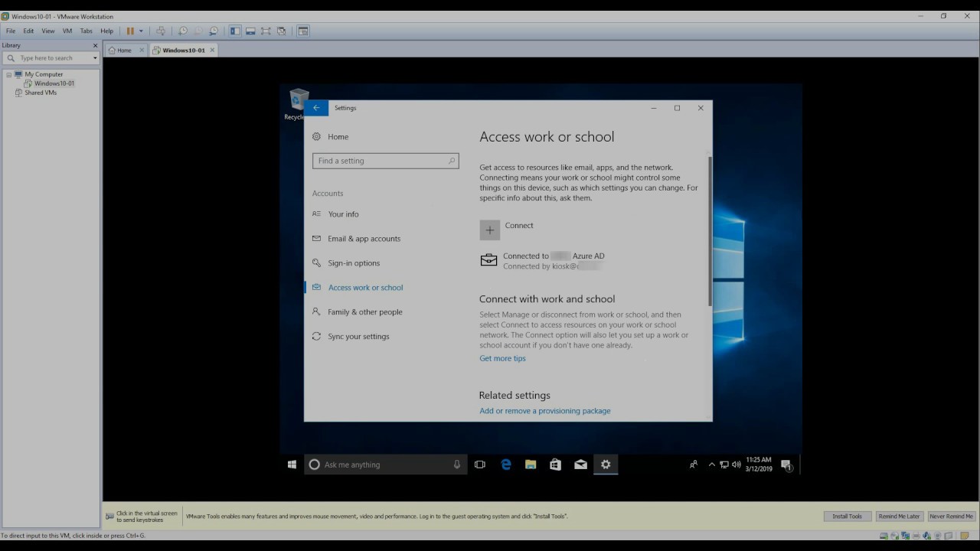Viewport: 980px width, 551px height.
Task: Open the Tabs menu
Action: tap(87, 31)
